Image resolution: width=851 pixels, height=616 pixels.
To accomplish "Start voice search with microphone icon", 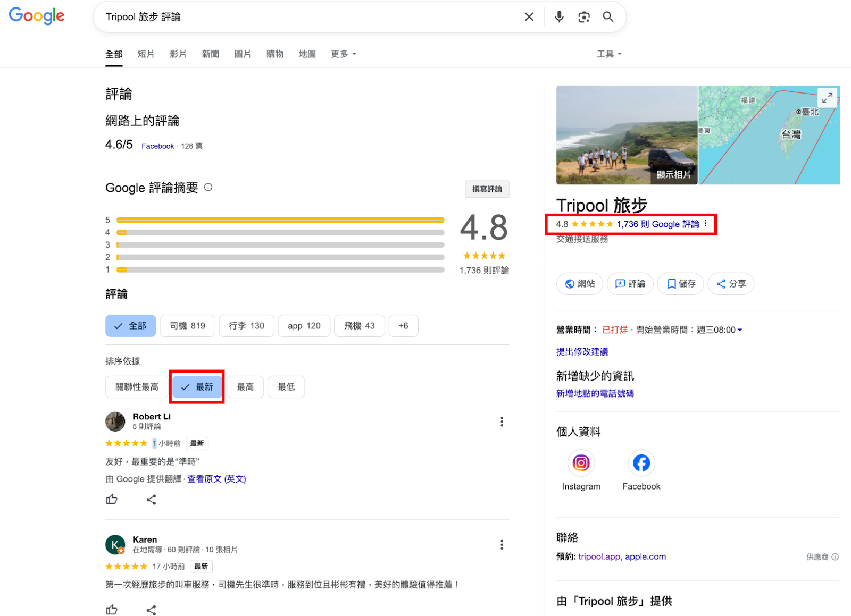I will point(559,17).
